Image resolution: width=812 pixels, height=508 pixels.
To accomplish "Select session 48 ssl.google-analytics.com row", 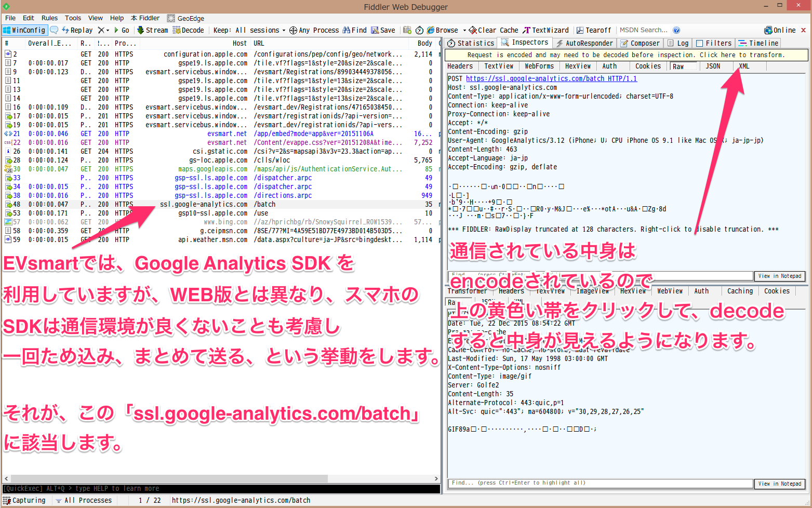I will (221, 204).
